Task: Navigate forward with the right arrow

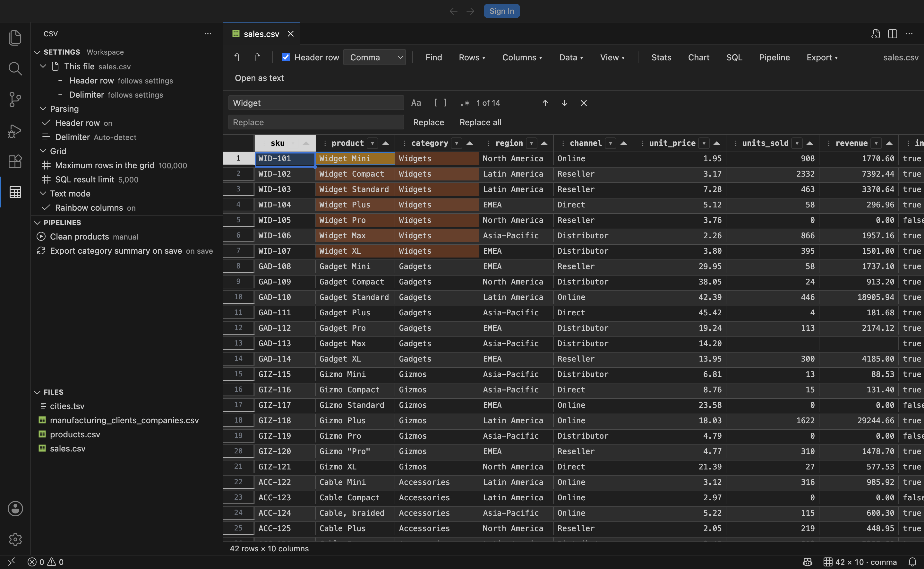Action: point(470,11)
